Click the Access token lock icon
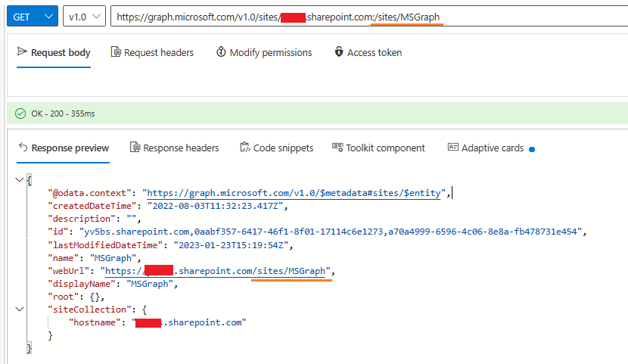 [339, 51]
